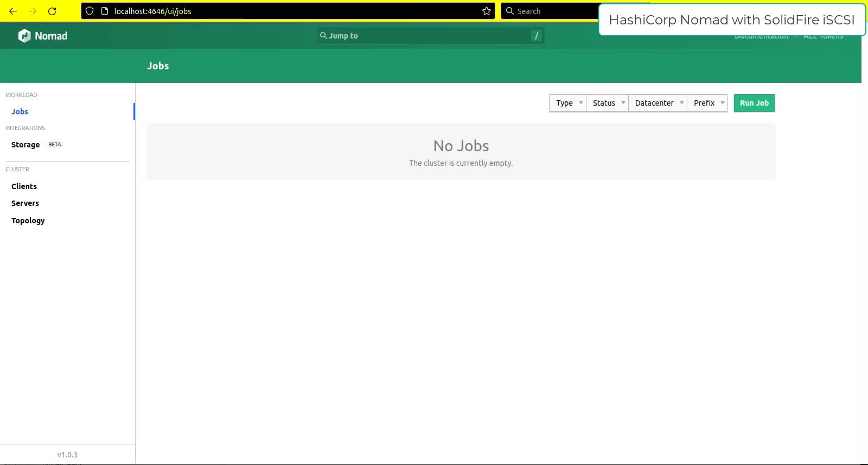Image resolution: width=868 pixels, height=465 pixels.
Task: Open the Status filter dropdown
Action: click(x=607, y=103)
